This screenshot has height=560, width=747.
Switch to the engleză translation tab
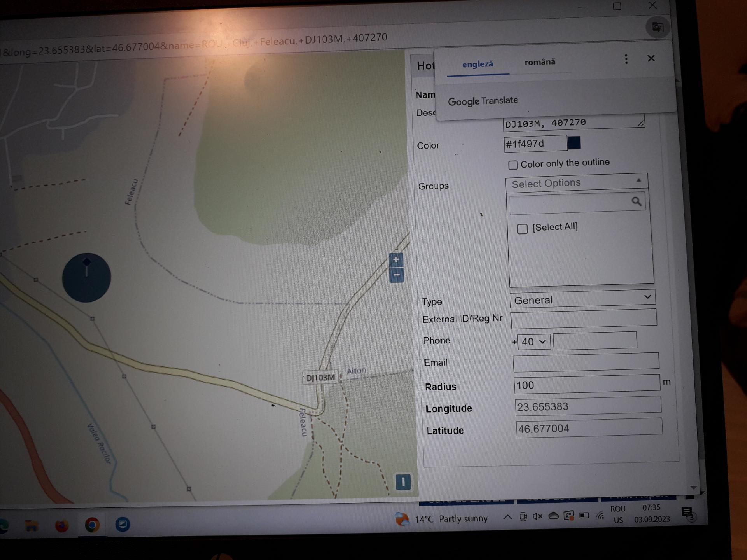click(478, 64)
